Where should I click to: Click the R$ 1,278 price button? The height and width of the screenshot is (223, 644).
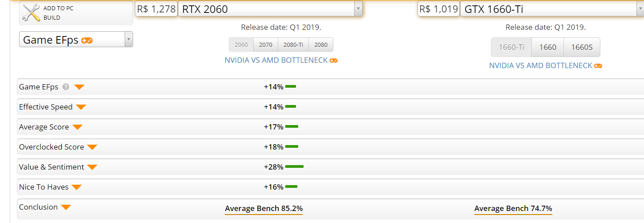pyautogui.click(x=156, y=9)
